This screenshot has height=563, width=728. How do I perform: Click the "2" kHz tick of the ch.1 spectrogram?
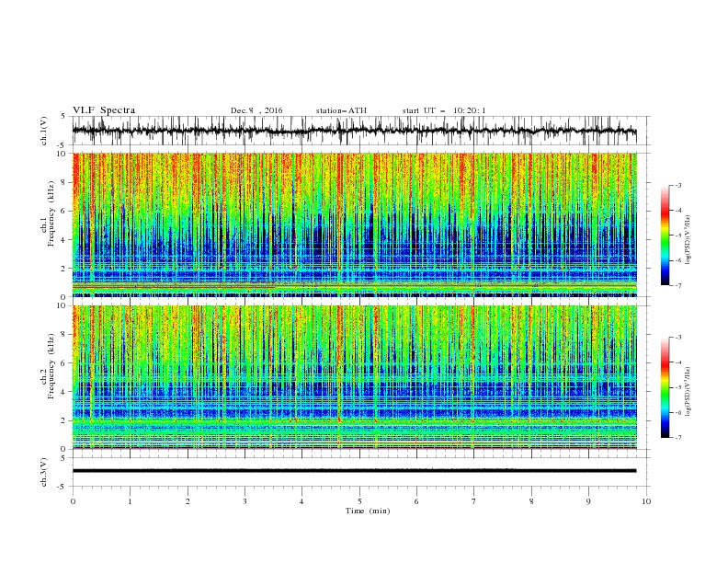point(64,268)
